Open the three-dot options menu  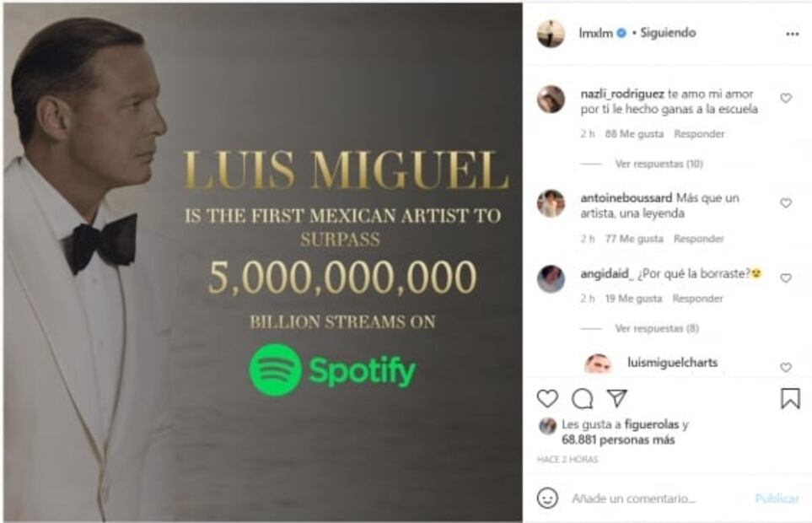click(793, 35)
